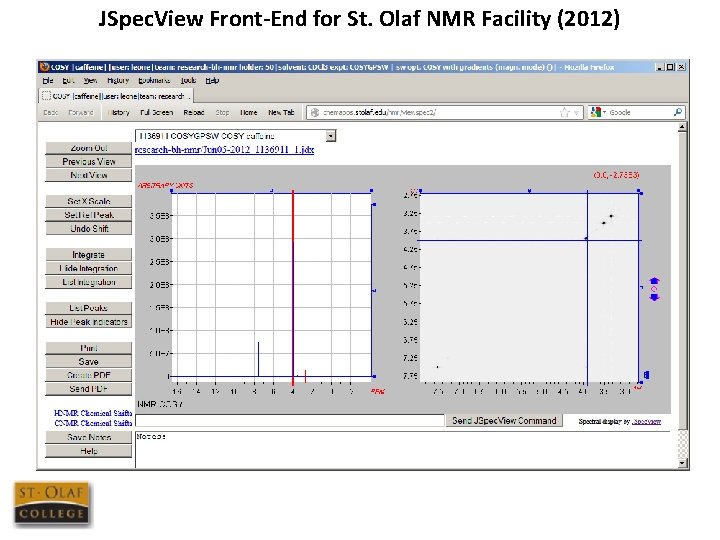Click Hide Integration button
The height and width of the screenshot is (540, 720).
89,268
